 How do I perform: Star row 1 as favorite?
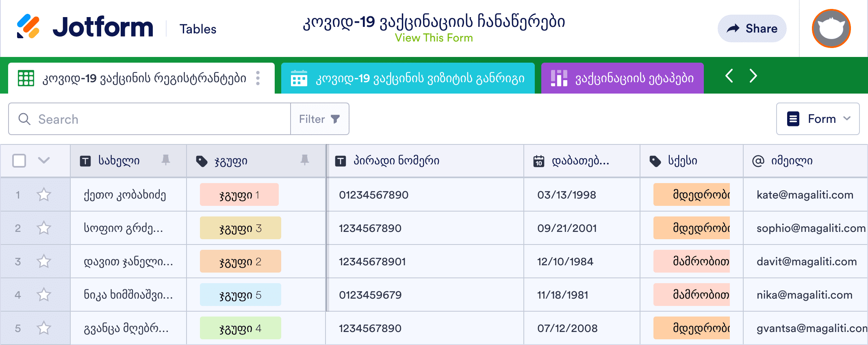coord(44,195)
